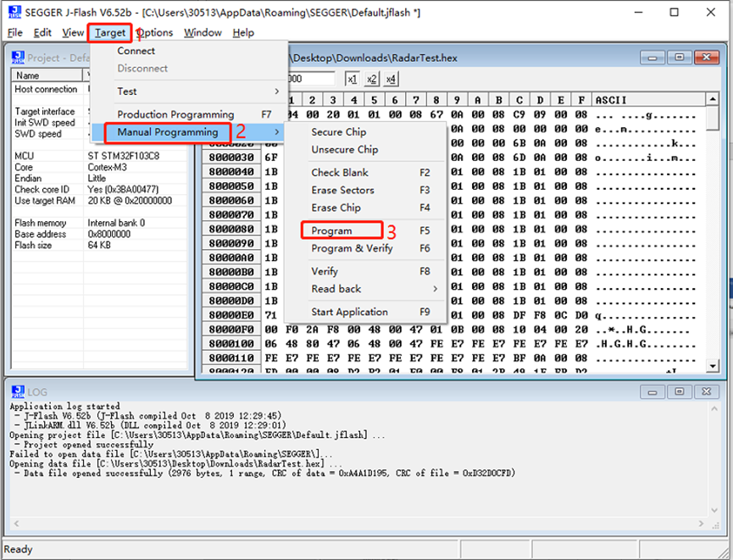Open the Edit menu

[42, 33]
